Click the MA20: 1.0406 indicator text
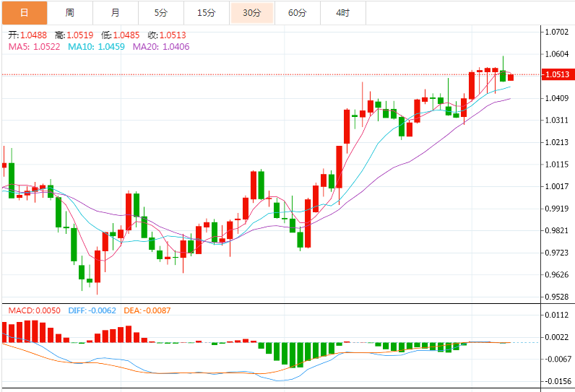Screen dimensions: 575x392 (x=161, y=46)
